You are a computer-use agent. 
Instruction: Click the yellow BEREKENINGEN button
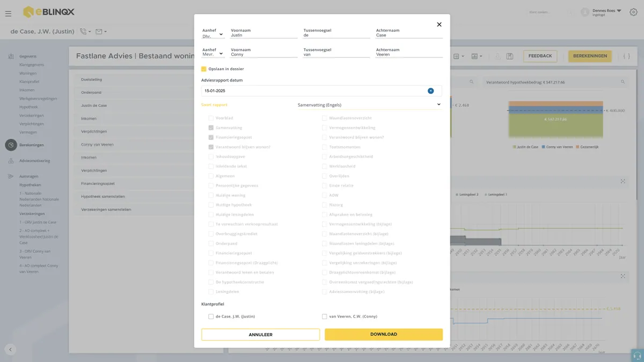[x=590, y=56]
